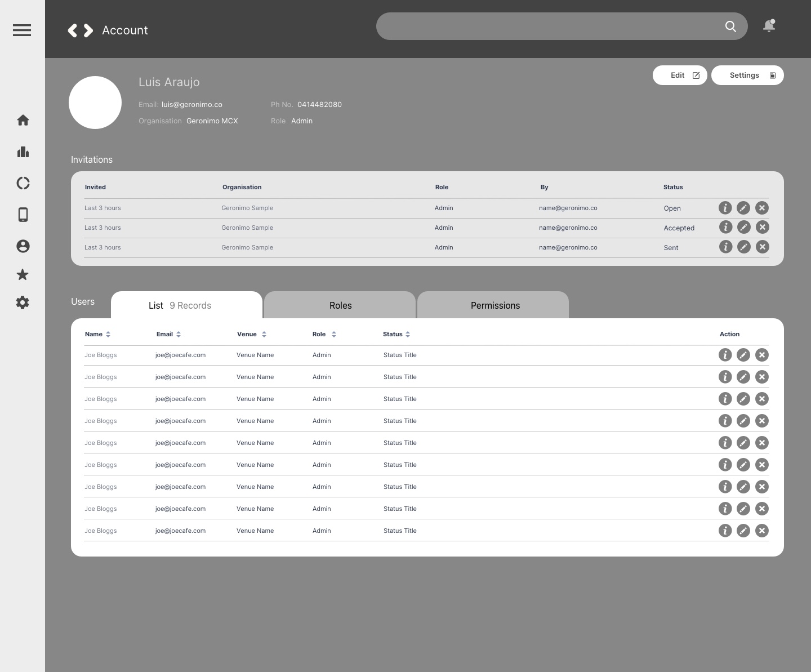Edit the first Joe Bloggs user
This screenshot has width=811, height=672.
pyautogui.click(x=743, y=355)
